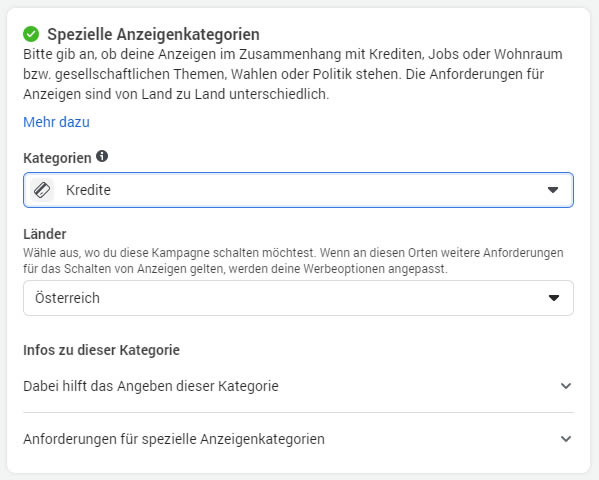Screen dimensions: 599x480
Task: Click the Länder description text
Action: tap(293, 261)
